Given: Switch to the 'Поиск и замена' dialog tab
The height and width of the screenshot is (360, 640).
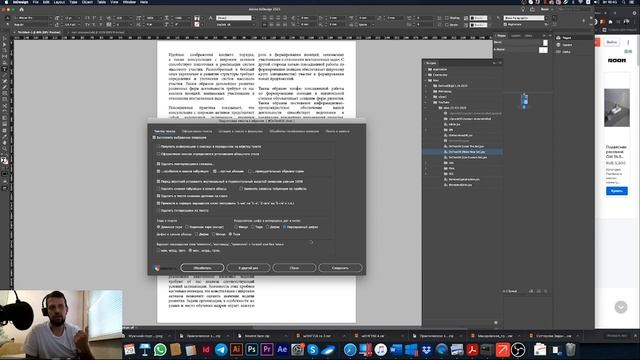Looking at the screenshot, I should 337,131.
